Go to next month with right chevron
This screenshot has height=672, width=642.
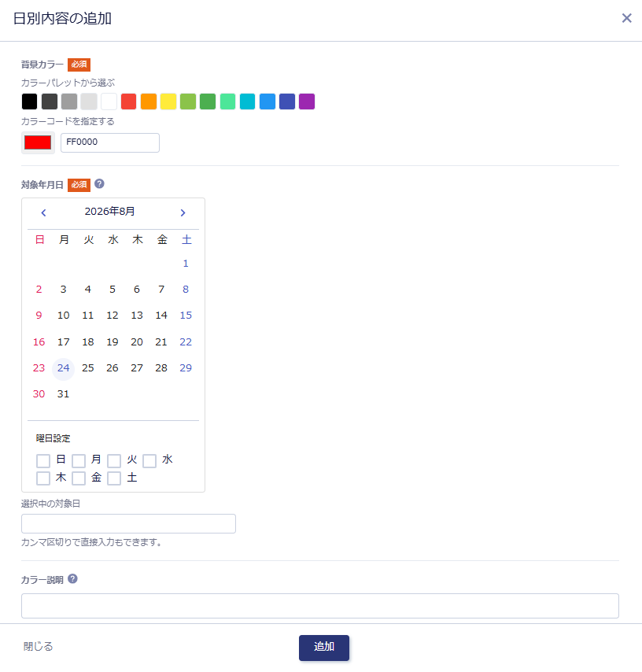coord(183,212)
